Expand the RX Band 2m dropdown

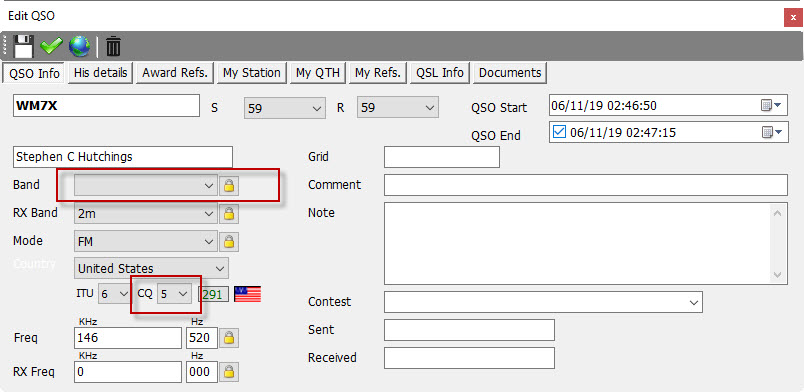click(x=146, y=213)
